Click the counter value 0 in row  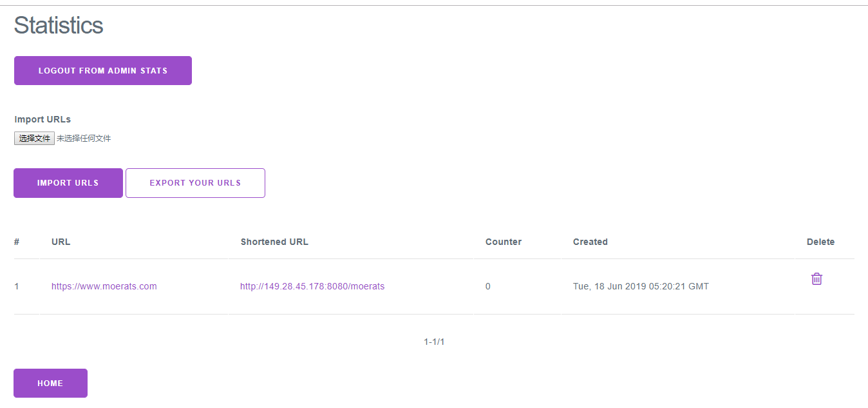point(488,287)
